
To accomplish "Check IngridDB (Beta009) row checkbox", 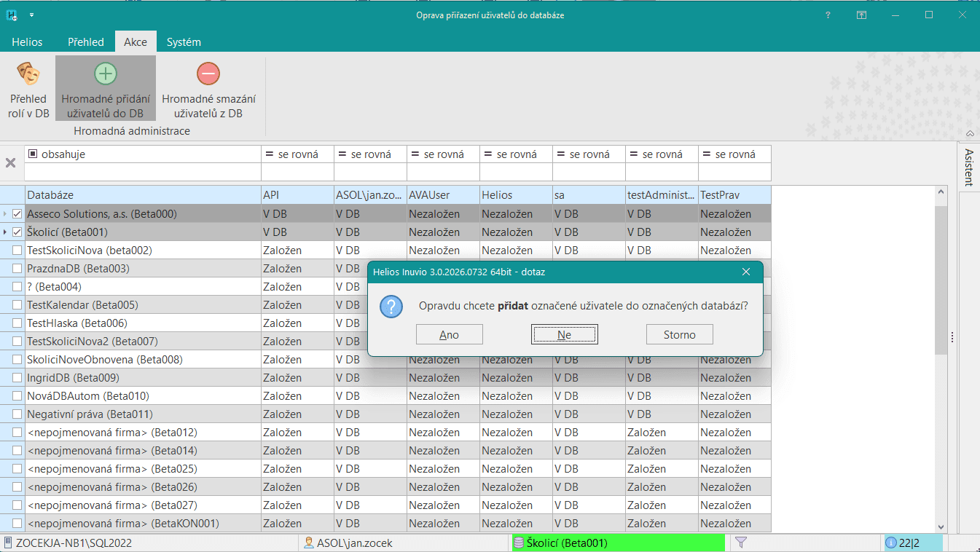I will click(x=17, y=378).
